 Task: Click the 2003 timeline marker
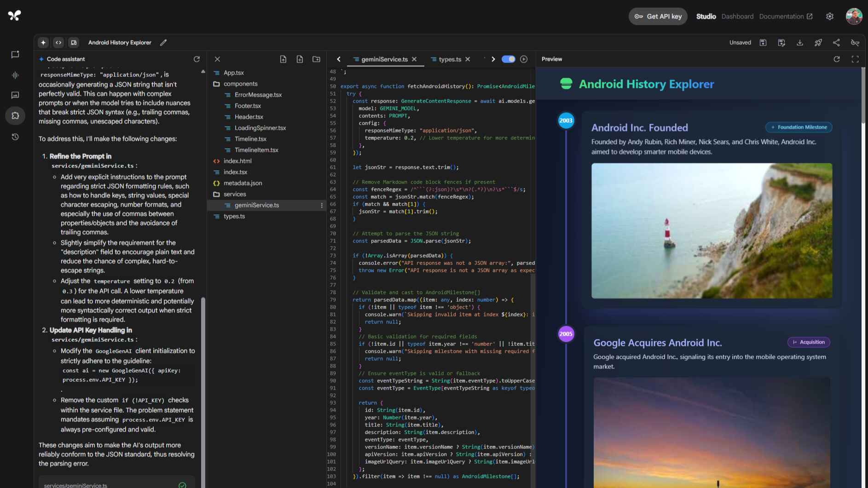point(566,121)
